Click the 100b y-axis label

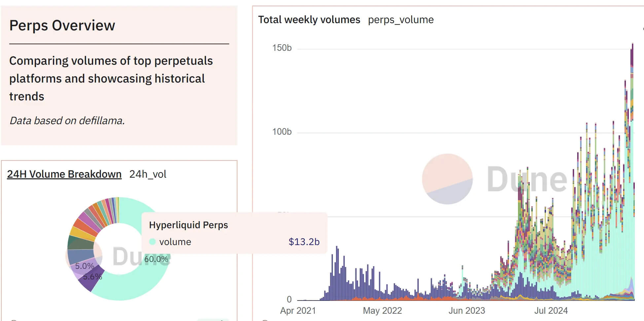pos(282,132)
